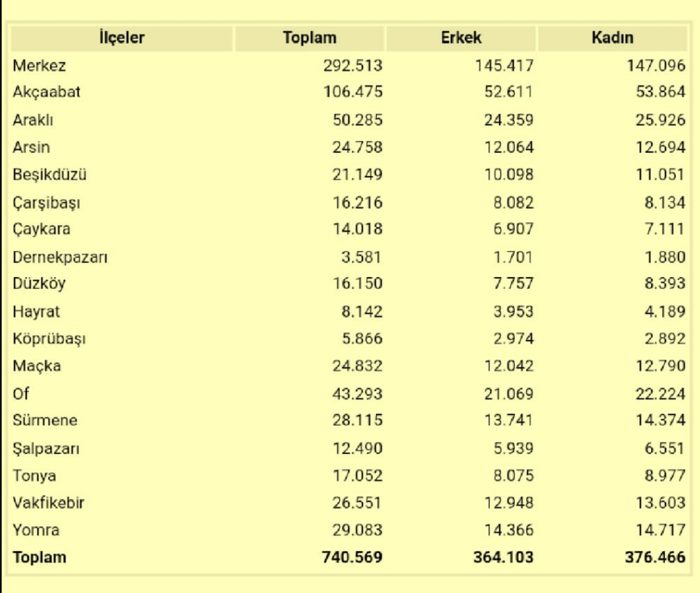Image resolution: width=700 pixels, height=593 pixels.
Task: Select the Çaykara district name
Action: click(x=42, y=229)
